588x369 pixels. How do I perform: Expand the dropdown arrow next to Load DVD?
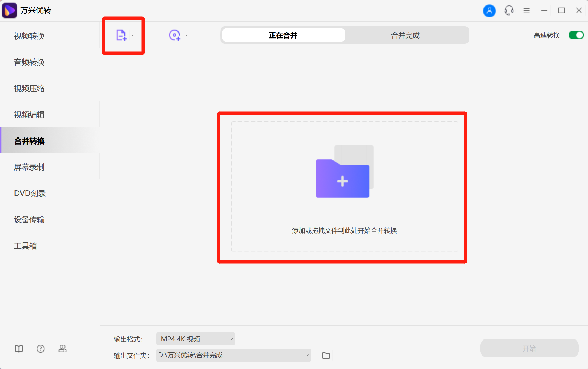click(x=186, y=35)
